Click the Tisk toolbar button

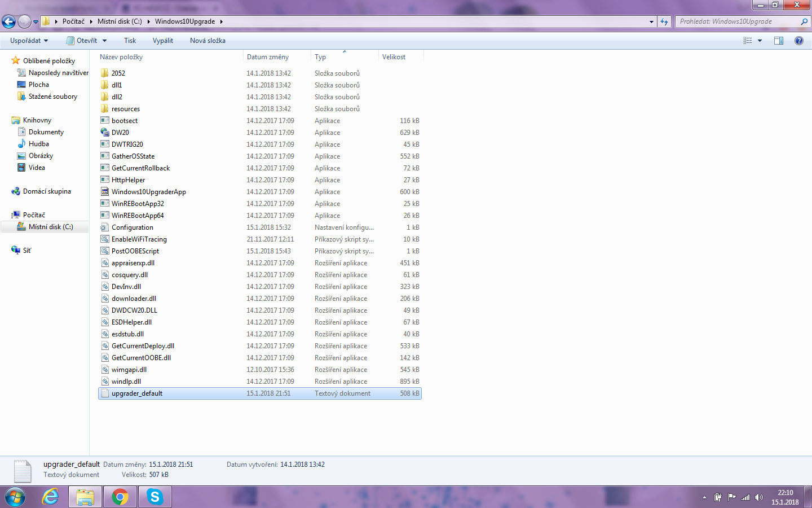130,41
